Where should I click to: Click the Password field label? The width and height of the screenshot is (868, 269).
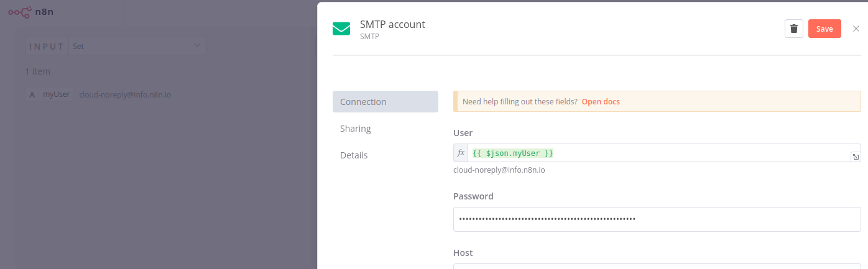(473, 196)
